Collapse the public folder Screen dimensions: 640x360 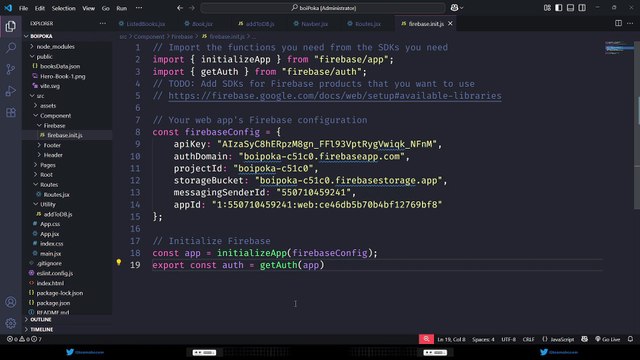44,57
